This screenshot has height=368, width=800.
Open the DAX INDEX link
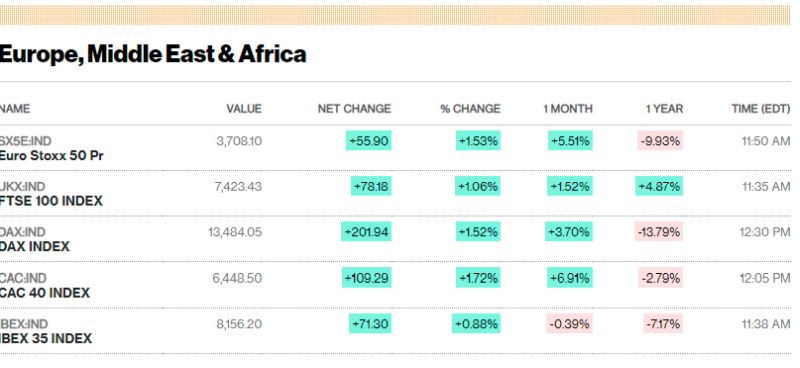(35, 247)
